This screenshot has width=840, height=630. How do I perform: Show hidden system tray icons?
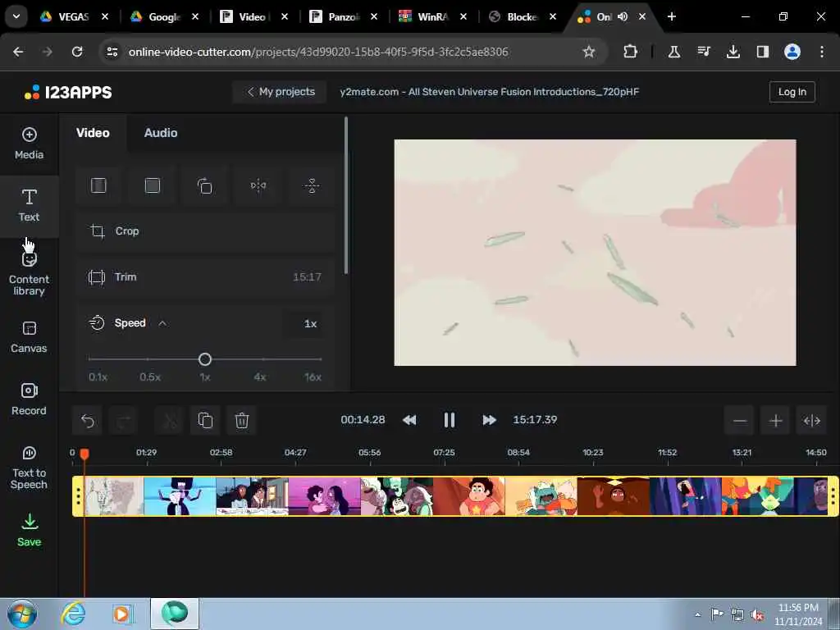tap(697, 615)
